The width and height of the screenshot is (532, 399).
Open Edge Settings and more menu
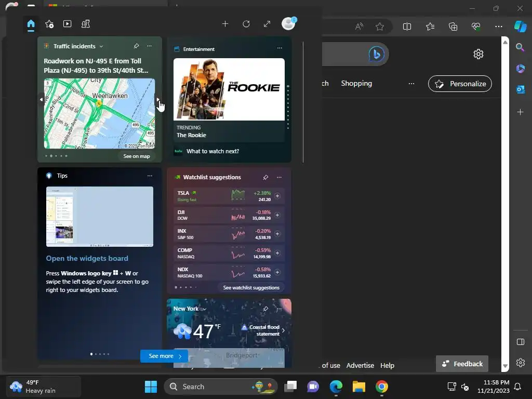tap(498, 26)
